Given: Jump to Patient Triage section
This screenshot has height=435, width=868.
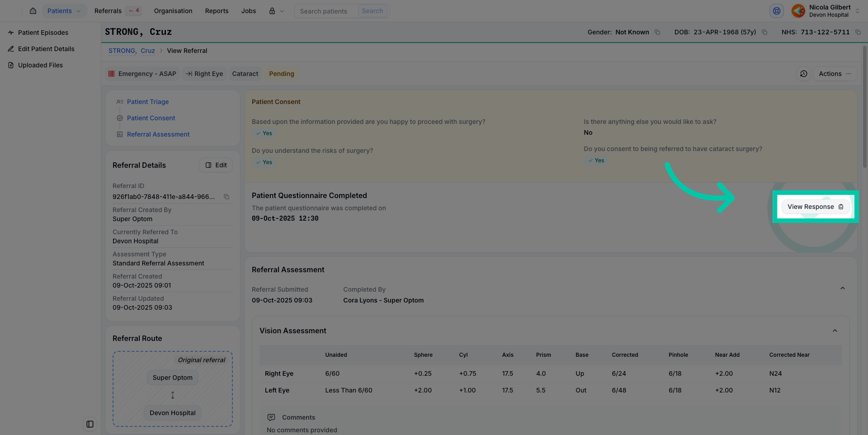Looking at the screenshot, I should click(x=148, y=102).
